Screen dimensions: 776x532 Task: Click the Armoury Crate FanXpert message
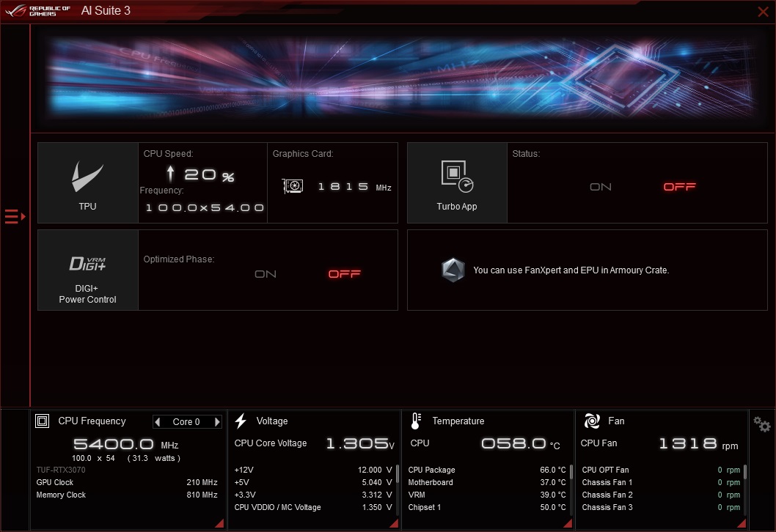pos(571,270)
